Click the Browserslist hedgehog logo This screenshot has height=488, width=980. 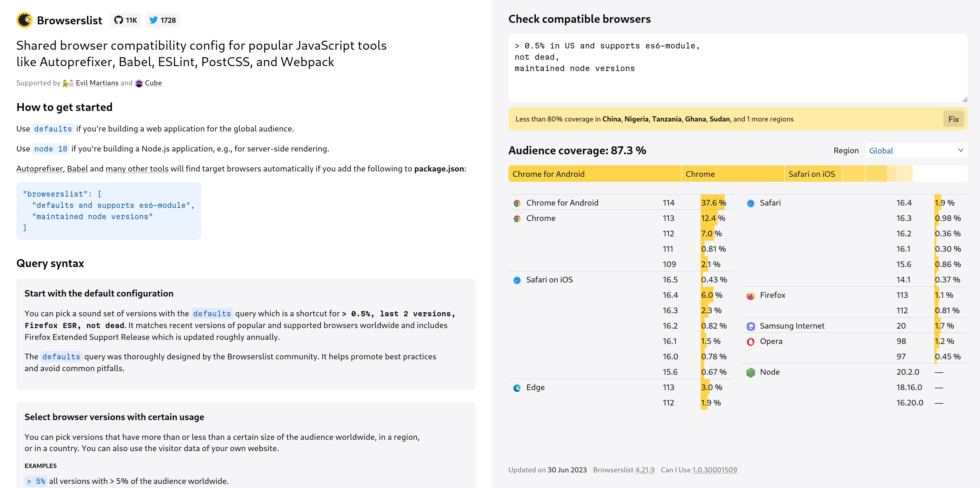[x=24, y=20]
